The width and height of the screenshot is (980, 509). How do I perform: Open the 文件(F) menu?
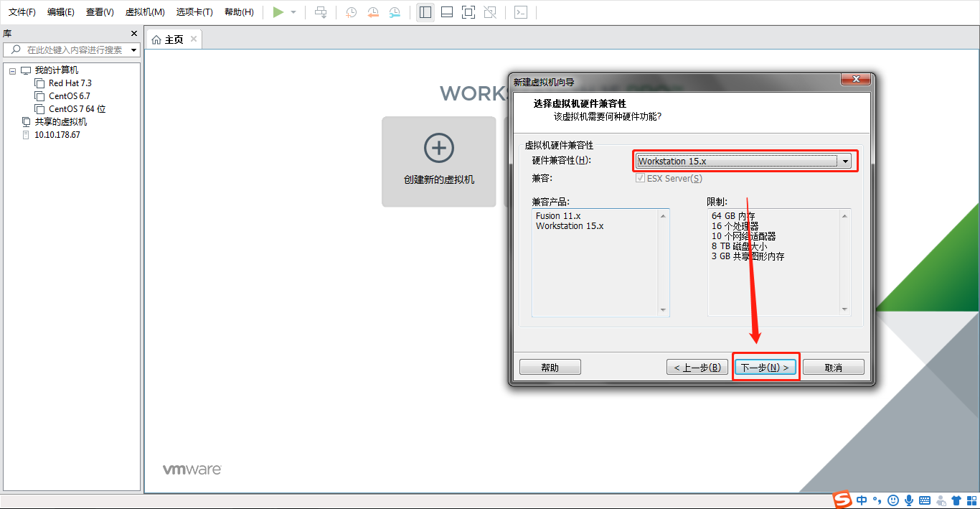pos(22,12)
